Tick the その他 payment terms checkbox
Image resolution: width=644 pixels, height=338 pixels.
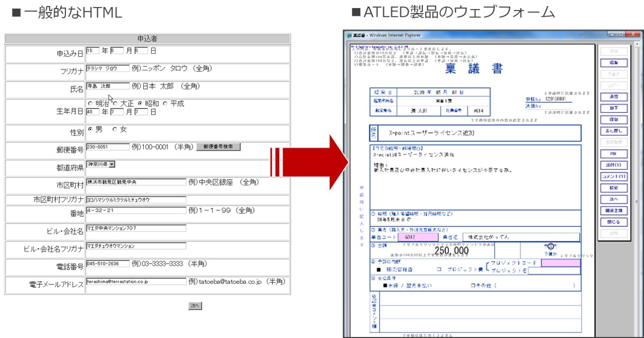(472, 286)
